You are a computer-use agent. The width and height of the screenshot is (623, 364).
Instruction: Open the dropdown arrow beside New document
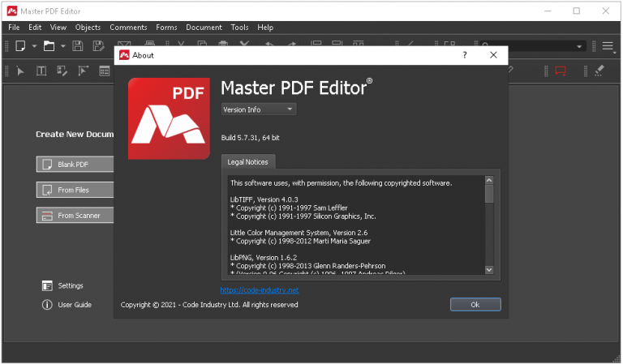pyautogui.click(x=34, y=46)
